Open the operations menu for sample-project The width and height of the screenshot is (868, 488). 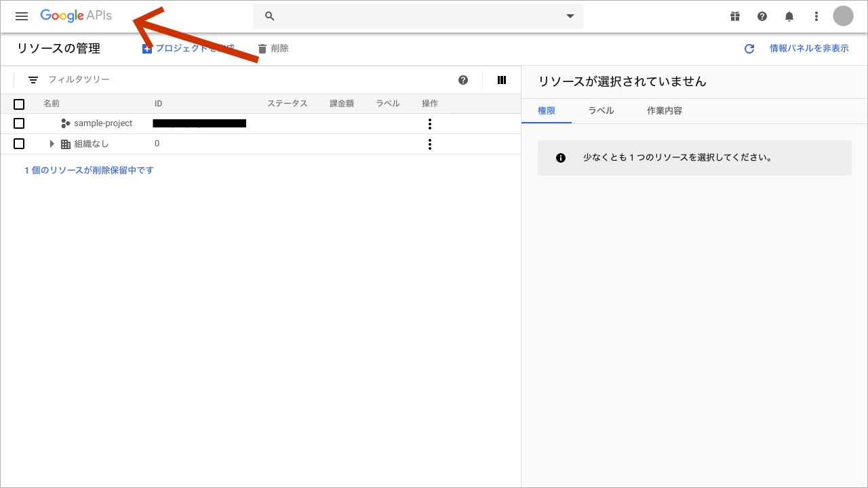(x=430, y=123)
